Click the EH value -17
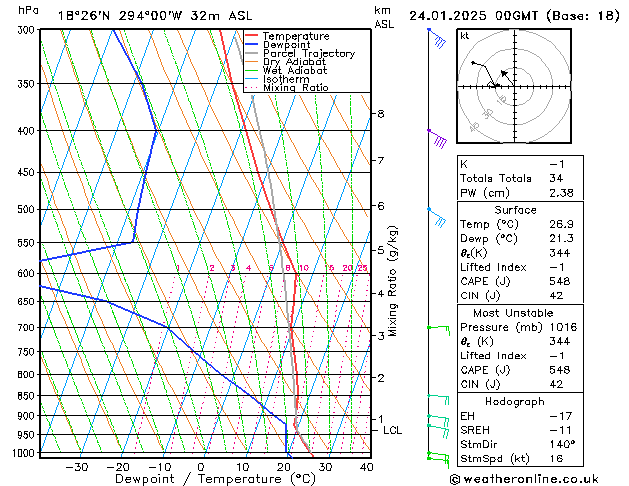 [x=560, y=416]
